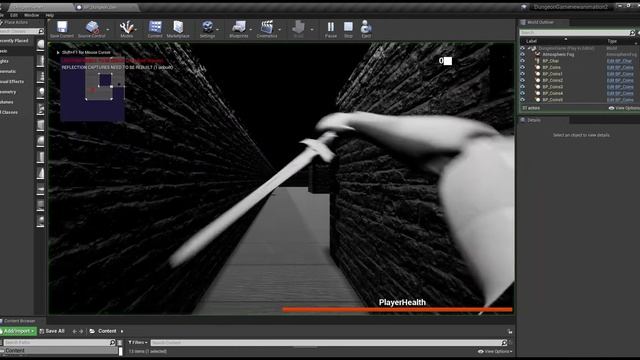This screenshot has width=640, height=360.
Task: Toggle visibility of BP_Coins3 actor
Action: click(x=522, y=87)
